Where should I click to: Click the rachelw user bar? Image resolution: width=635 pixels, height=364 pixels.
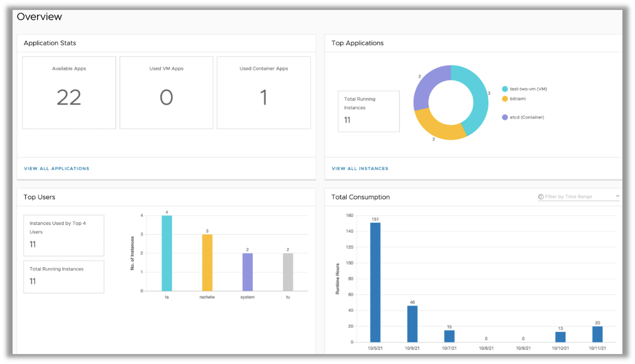point(207,263)
